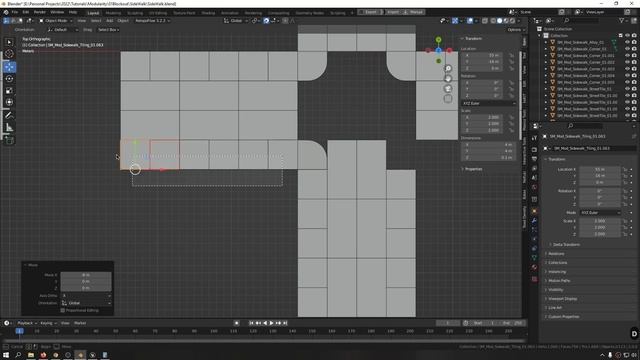Toggle X-ray display mode
Image resolution: width=640 pixels, height=360 pixels.
(485, 20)
